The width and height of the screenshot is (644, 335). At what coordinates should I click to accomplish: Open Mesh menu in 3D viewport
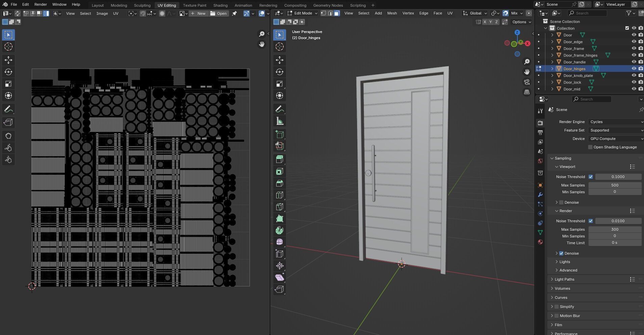(392, 13)
